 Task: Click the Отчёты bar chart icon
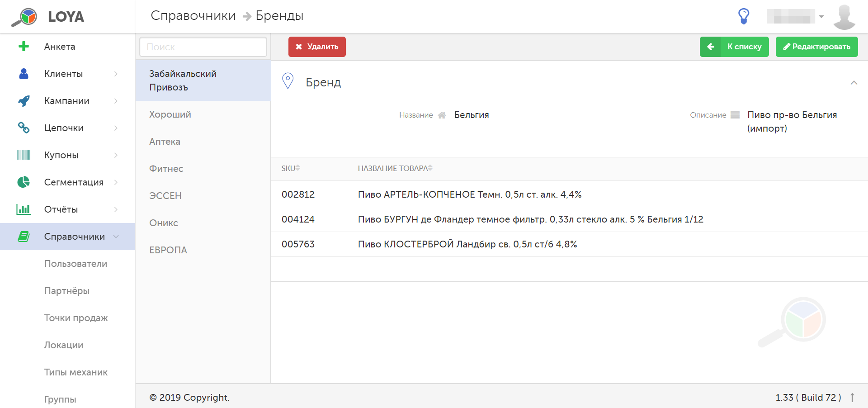tap(24, 209)
